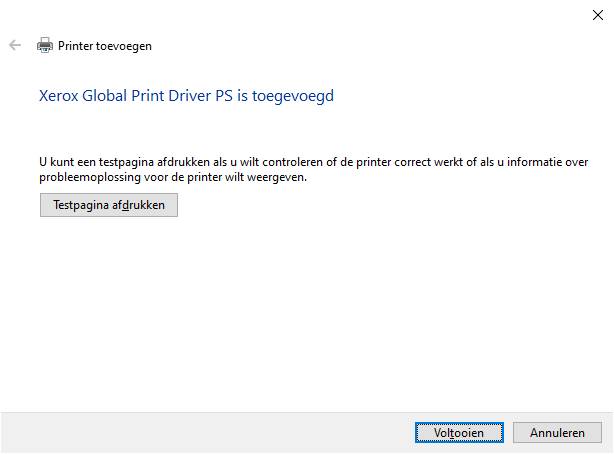Click the heading 'Xerox Global Print Driver PS is toegevoegd'

point(186,96)
